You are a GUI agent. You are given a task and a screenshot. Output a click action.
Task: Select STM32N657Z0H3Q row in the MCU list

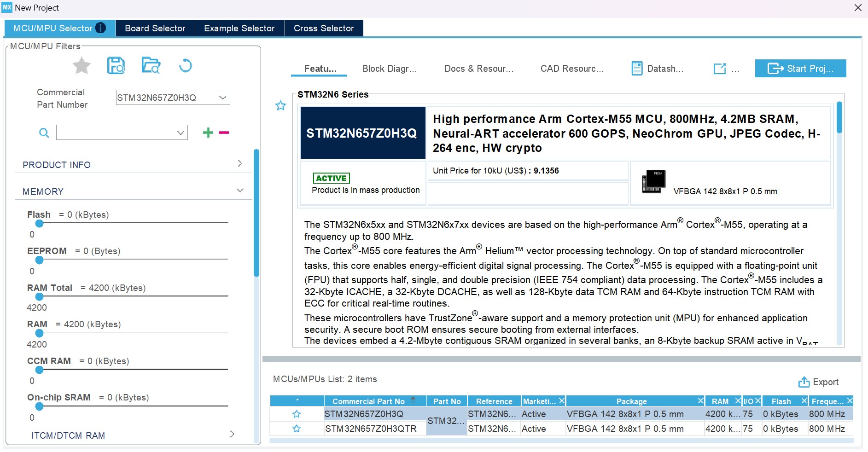(x=561, y=414)
